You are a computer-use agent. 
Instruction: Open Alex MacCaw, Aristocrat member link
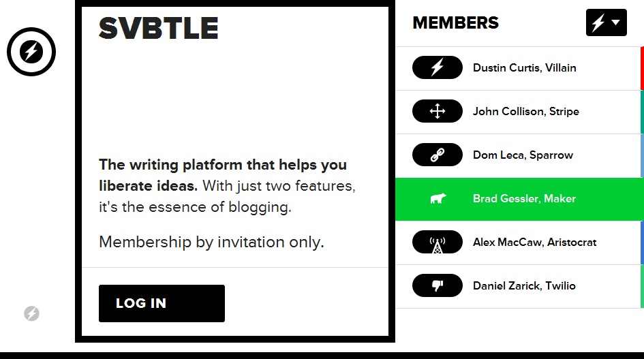pyautogui.click(x=534, y=243)
